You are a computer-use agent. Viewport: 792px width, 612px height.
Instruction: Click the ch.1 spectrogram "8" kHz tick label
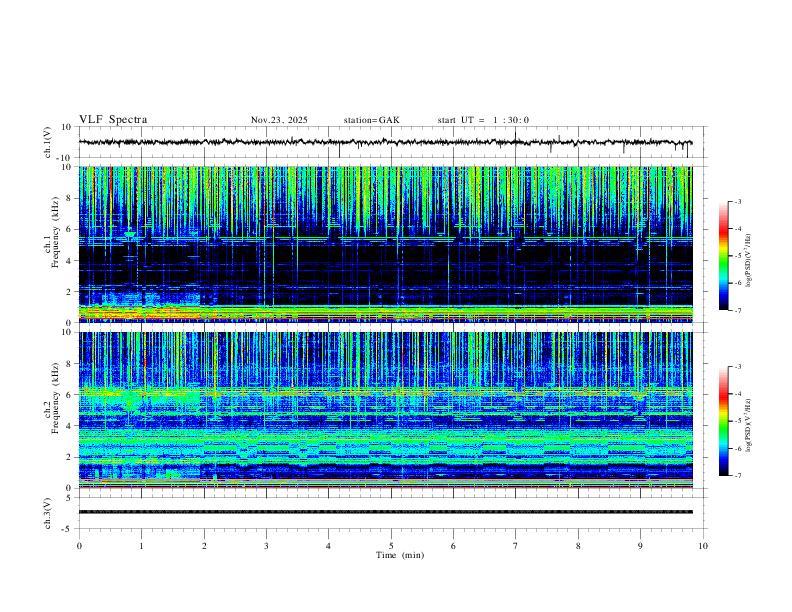click(70, 198)
